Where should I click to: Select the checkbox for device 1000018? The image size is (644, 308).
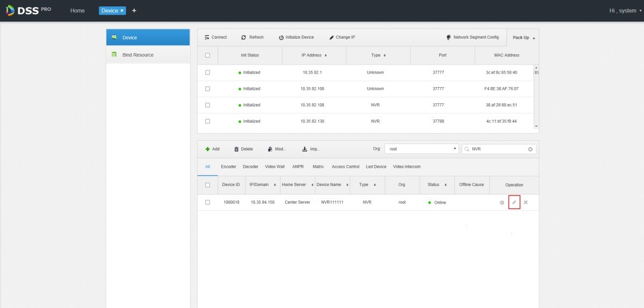coord(207,202)
